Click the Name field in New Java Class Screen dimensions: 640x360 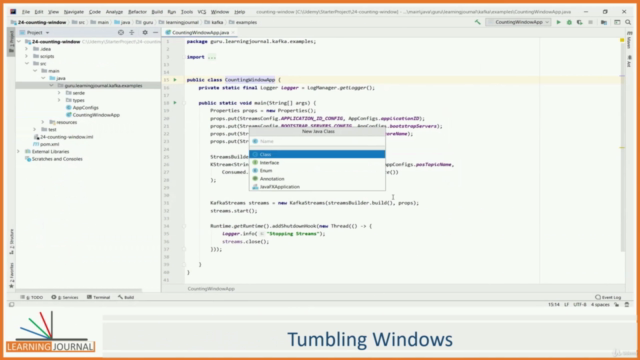tap(317, 141)
